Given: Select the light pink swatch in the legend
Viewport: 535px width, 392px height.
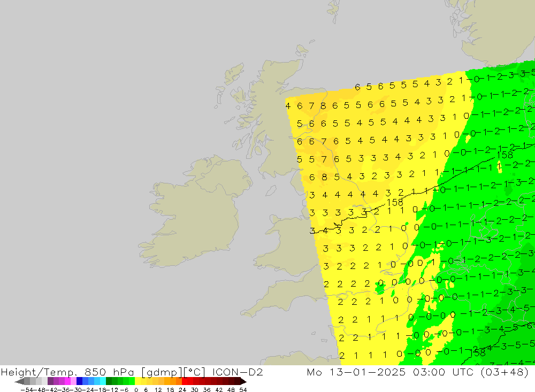Looking at the screenshot, I should (x=73, y=381).
